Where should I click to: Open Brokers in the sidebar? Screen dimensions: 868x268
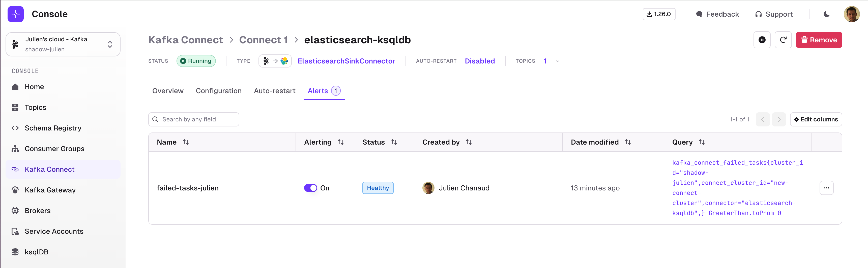tap(63, 211)
